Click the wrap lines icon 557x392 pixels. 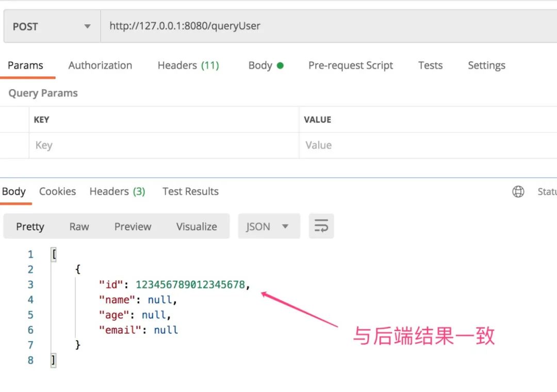(321, 226)
